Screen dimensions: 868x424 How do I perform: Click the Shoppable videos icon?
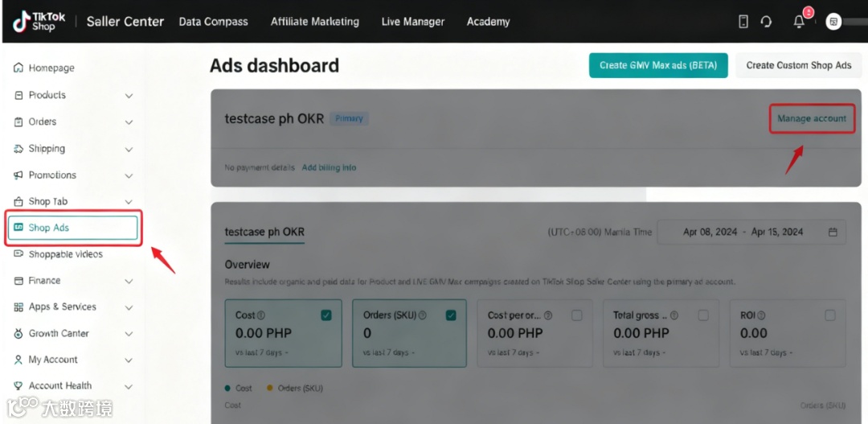click(x=18, y=254)
